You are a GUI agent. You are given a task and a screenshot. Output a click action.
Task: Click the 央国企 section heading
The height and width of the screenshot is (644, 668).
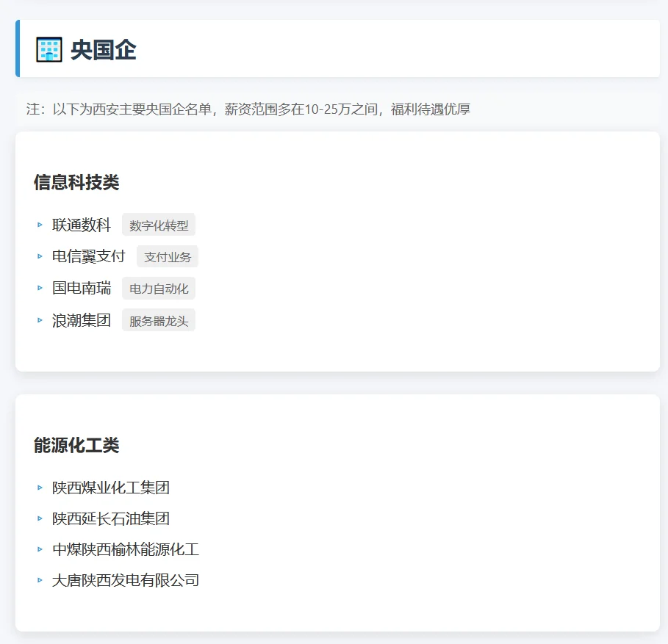pyautogui.click(x=103, y=50)
